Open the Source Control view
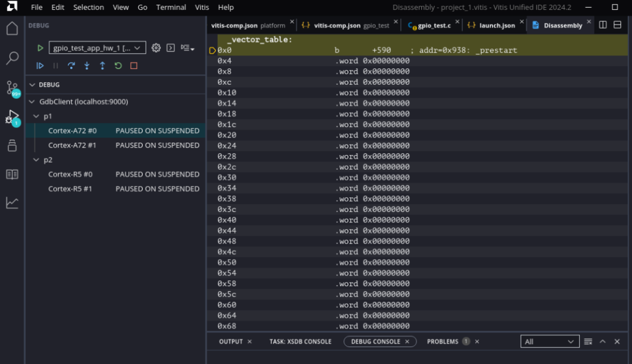 pos(12,87)
